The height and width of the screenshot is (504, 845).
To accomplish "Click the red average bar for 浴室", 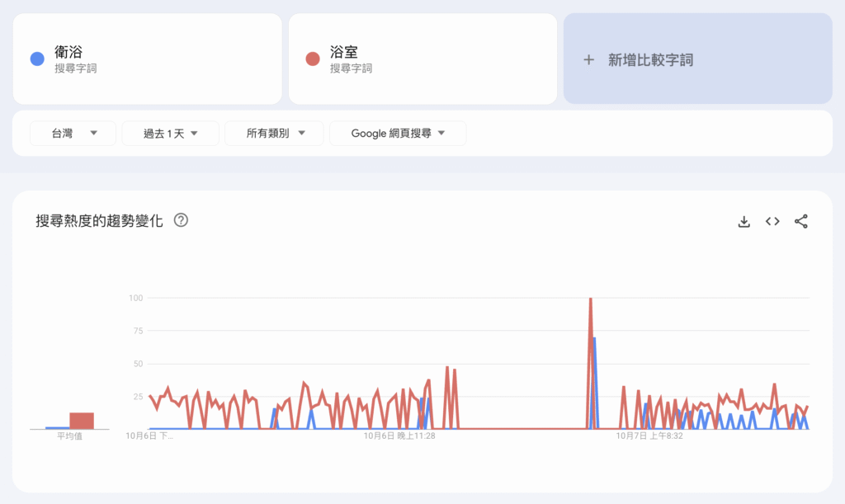I will click(82, 421).
